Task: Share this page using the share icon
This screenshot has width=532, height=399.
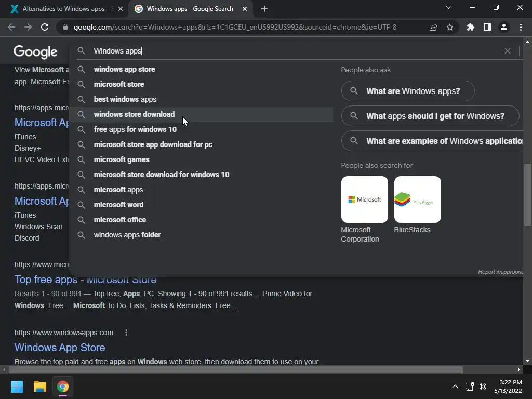Action: 433,27
